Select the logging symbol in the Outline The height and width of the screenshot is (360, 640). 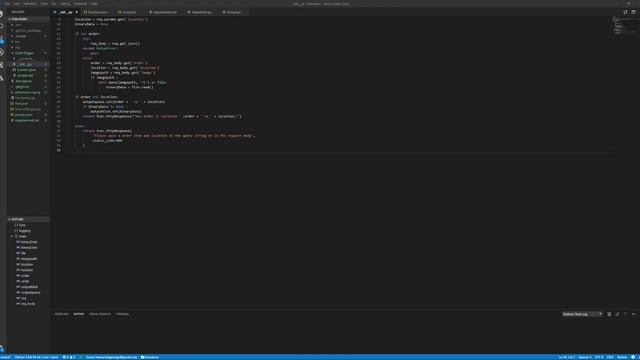pyautogui.click(x=28, y=231)
